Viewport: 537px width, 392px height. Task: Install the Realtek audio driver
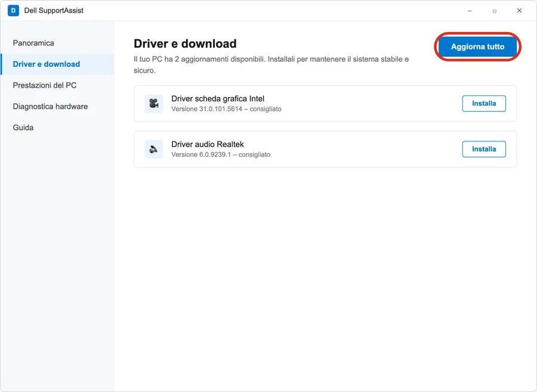484,149
